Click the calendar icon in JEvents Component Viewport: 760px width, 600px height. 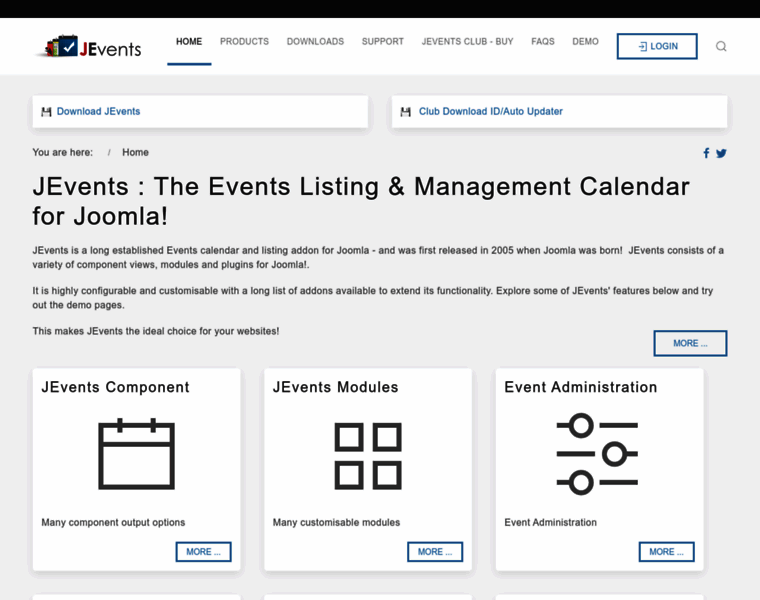pos(136,454)
